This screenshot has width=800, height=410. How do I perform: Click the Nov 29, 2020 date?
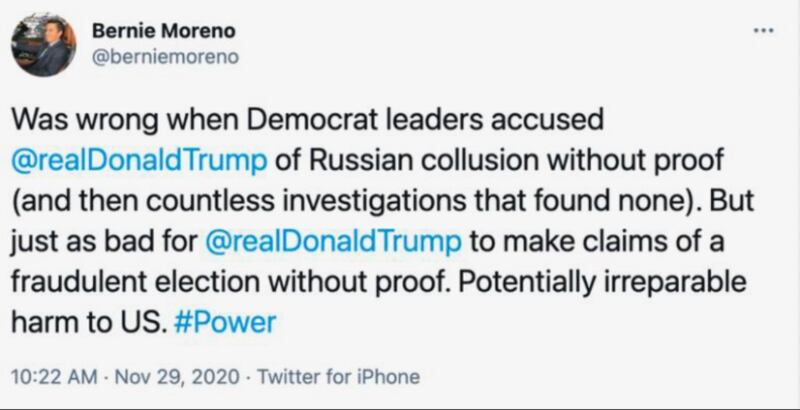tap(180, 378)
